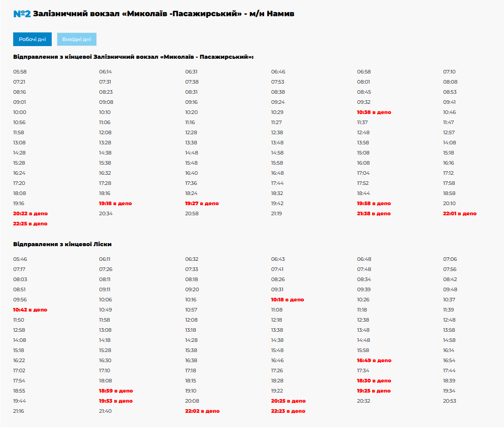Click the 18:30 в депо entry
The width and height of the screenshot is (504, 430).
(x=374, y=381)
